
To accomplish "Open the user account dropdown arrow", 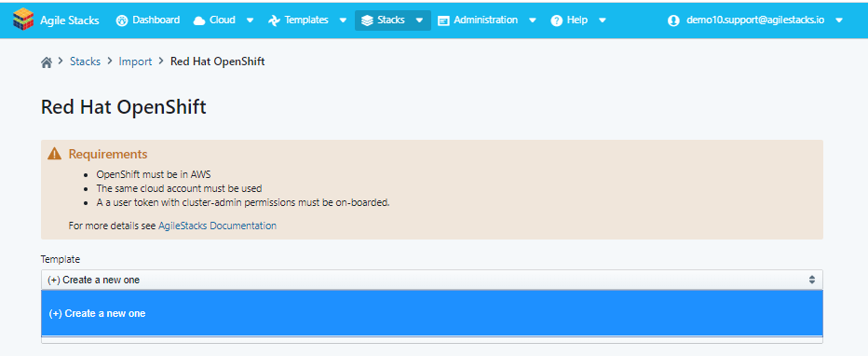I will [x=838, y=21].
